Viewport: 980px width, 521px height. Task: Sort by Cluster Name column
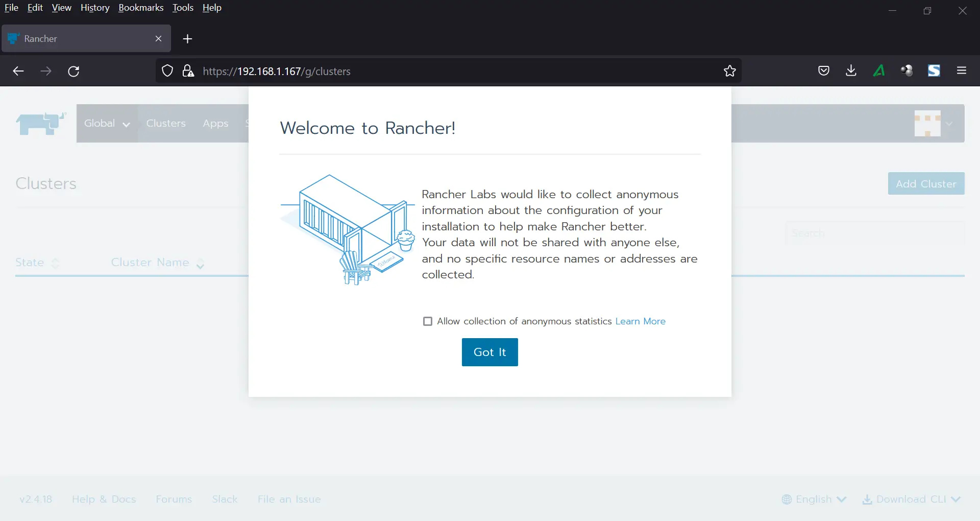pyautogui.click(x=158, y=263)
